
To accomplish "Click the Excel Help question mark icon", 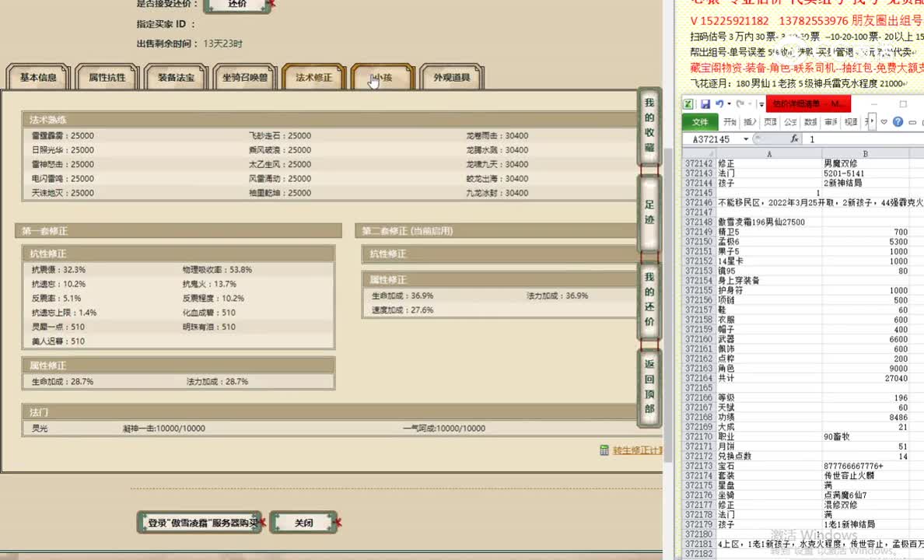I will click(900, 121).
